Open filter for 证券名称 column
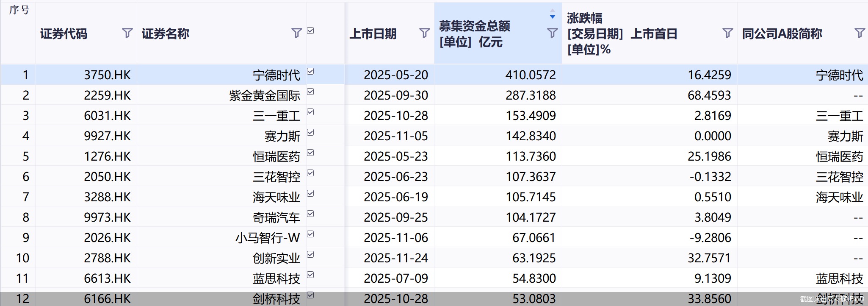 [296, 33]
